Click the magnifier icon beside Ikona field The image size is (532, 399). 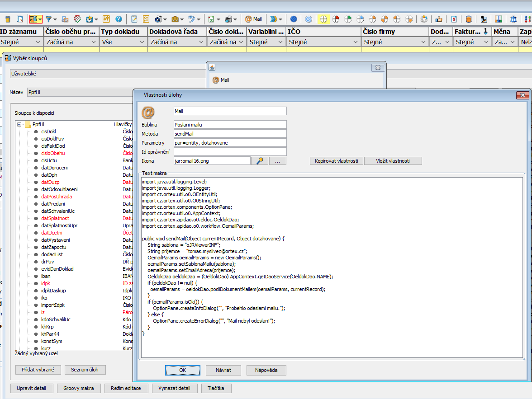pyautogui.click(x=260, y=161)
